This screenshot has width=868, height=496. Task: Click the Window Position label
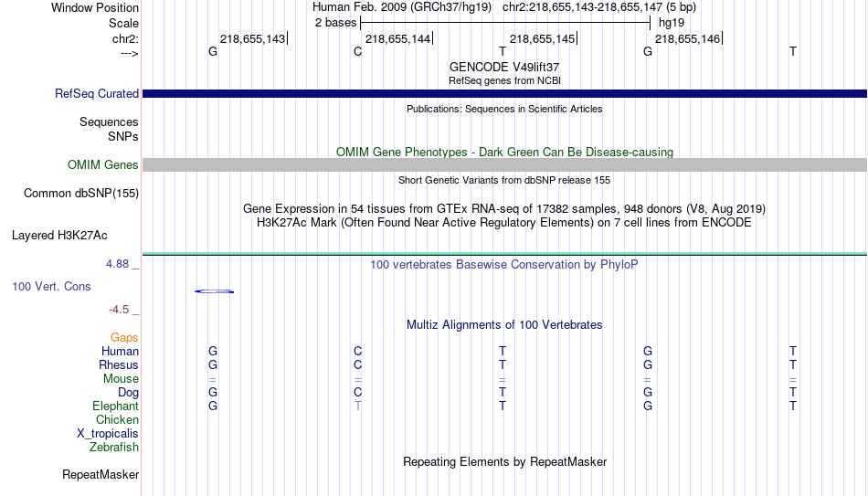point(95,7)
